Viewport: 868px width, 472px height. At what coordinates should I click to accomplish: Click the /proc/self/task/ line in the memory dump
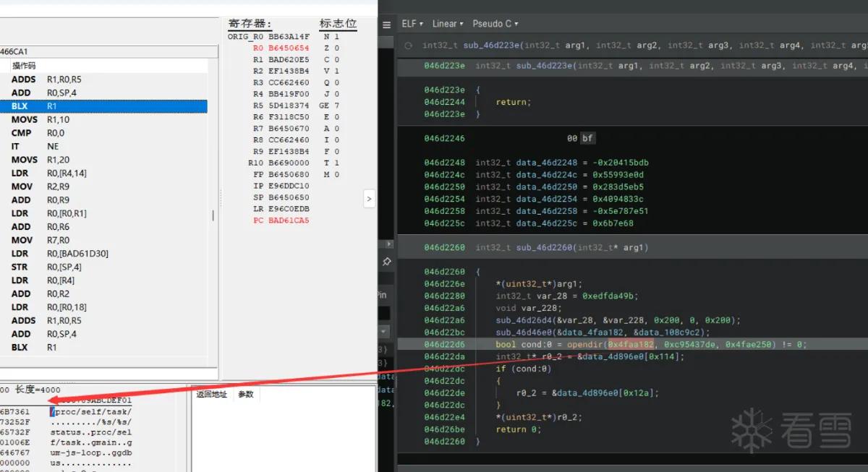pyautogui.click(x=91, y=411)
